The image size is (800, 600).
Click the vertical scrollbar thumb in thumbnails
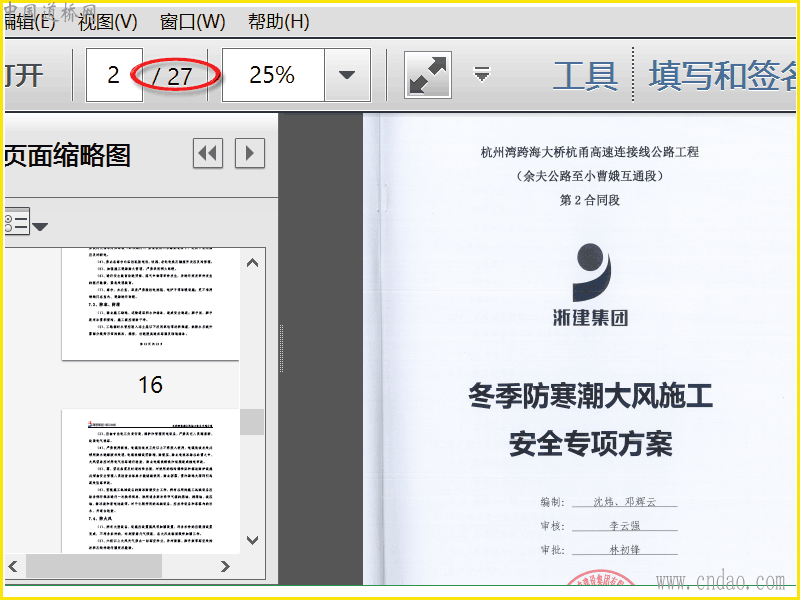252,422
